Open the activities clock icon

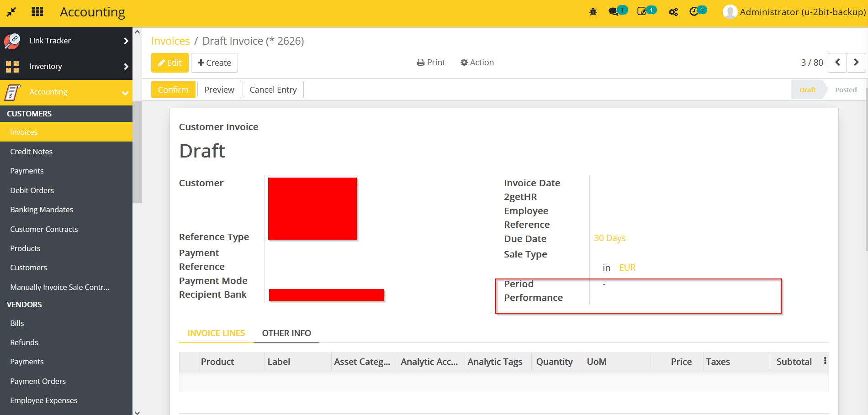pos(694,12)
